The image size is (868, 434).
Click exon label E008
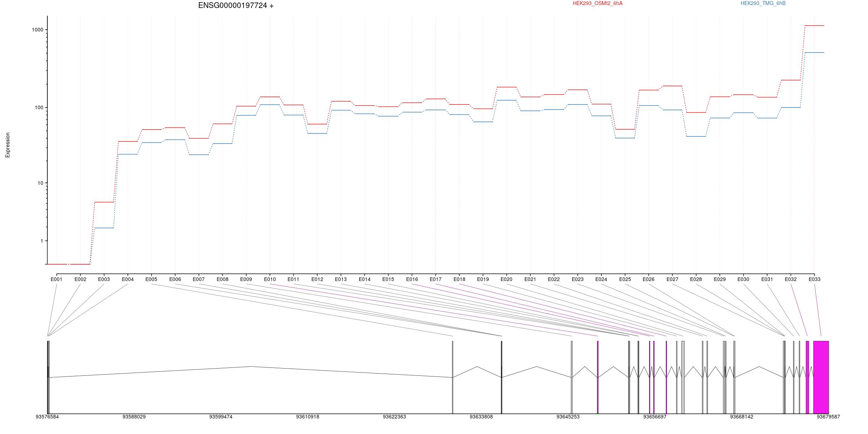tap(222, 279)
